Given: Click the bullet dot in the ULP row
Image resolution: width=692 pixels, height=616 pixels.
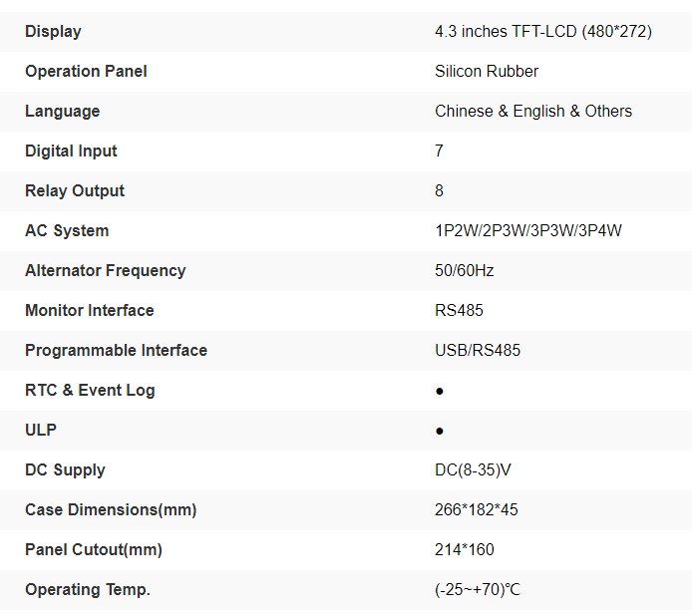Looking at the screenshot, I should [440, 431].
